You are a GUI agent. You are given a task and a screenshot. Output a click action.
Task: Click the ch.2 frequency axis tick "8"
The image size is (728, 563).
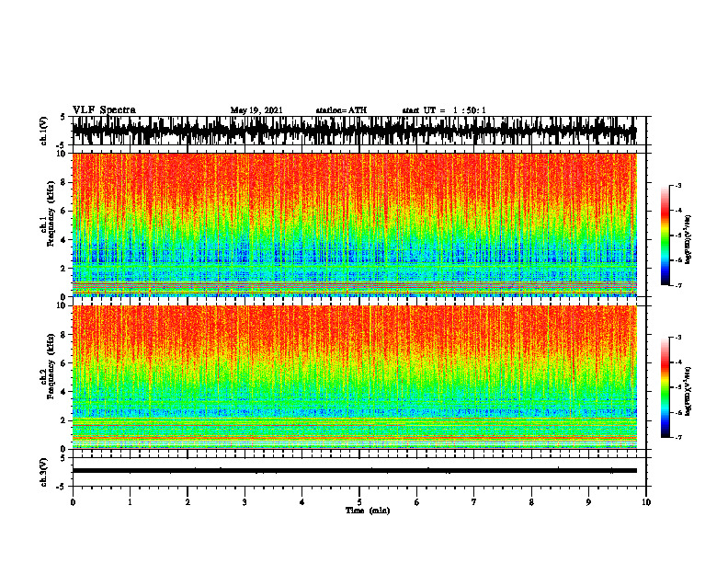(x=64, y=335)
